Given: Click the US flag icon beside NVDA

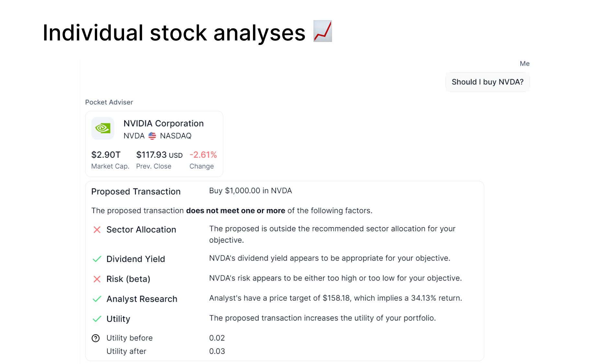Looking at the screenshot, I should coord(152,136).
